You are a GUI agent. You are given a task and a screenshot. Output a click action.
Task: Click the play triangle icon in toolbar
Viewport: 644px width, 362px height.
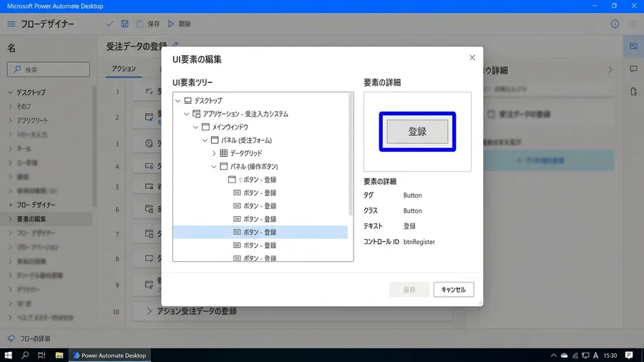click(171, 24)
